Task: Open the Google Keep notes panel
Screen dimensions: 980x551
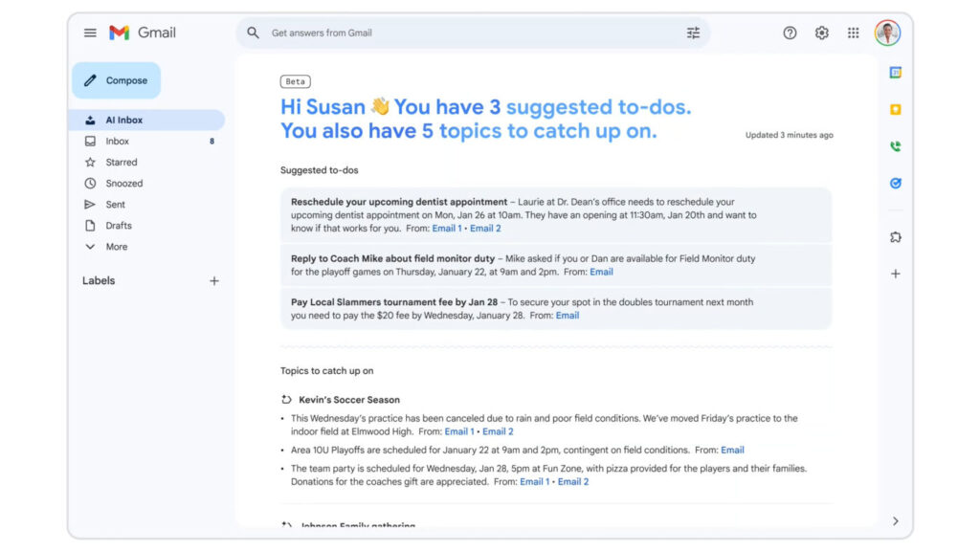Action: (x=894, y=109)
